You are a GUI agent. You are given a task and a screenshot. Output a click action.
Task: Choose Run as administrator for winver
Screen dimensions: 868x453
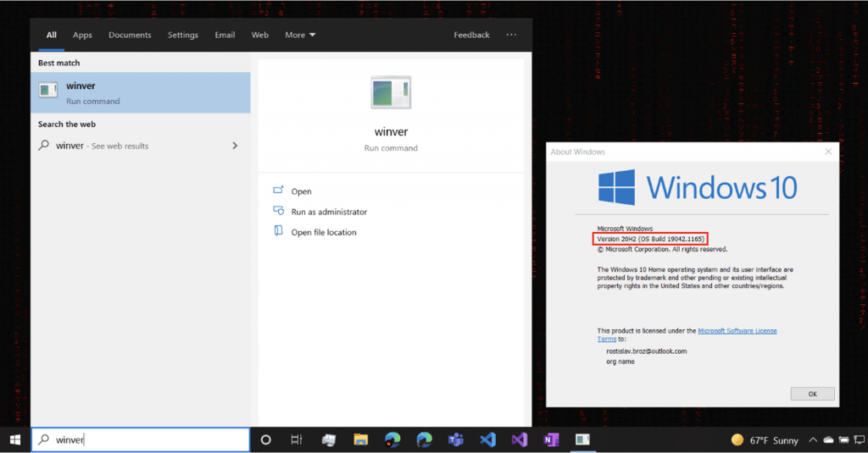coord(329,212)
